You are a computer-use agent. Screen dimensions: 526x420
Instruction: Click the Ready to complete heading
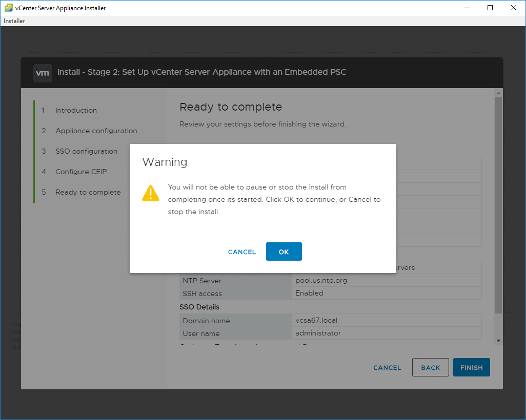coord(231,107)
